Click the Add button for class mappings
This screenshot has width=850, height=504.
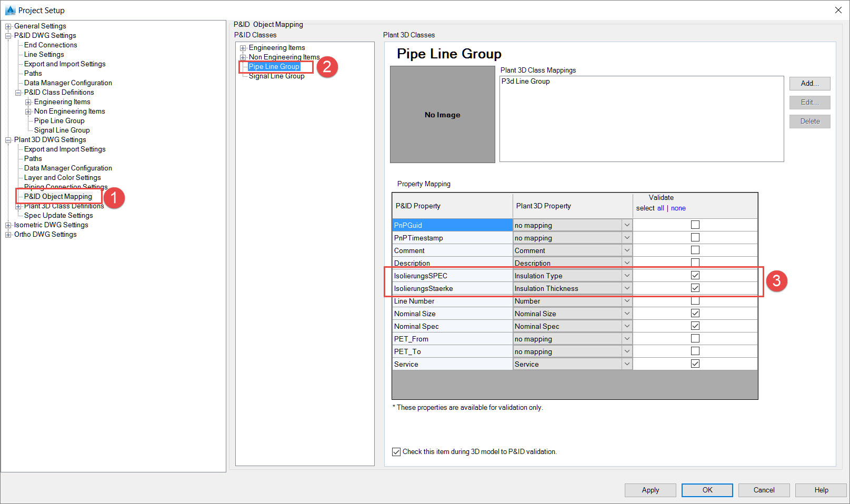[x=809, y=83]
